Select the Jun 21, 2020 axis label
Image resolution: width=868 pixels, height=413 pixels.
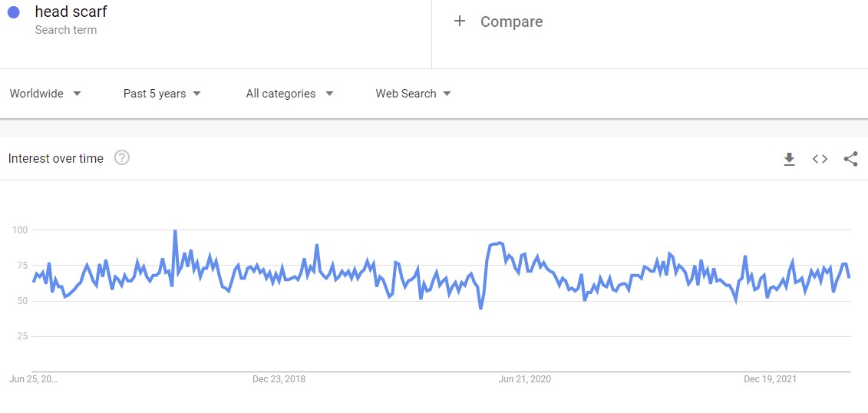point(524,379)
